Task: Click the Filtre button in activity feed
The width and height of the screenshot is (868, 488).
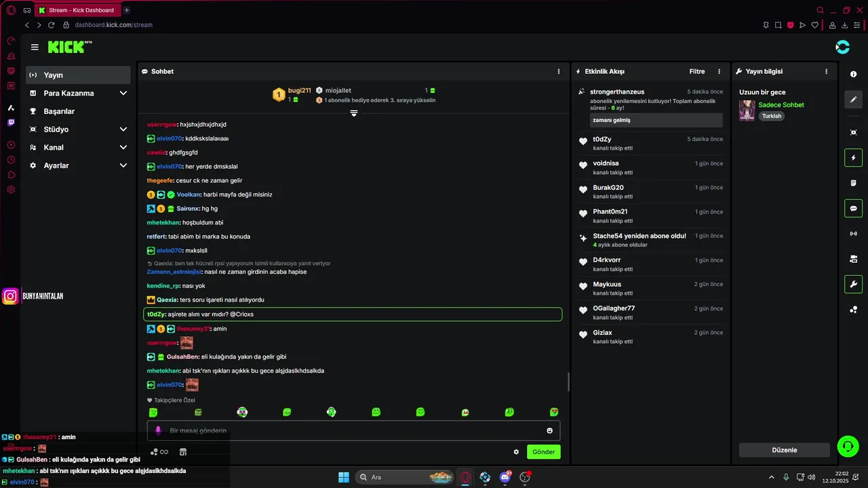Action: pos(697,71)
